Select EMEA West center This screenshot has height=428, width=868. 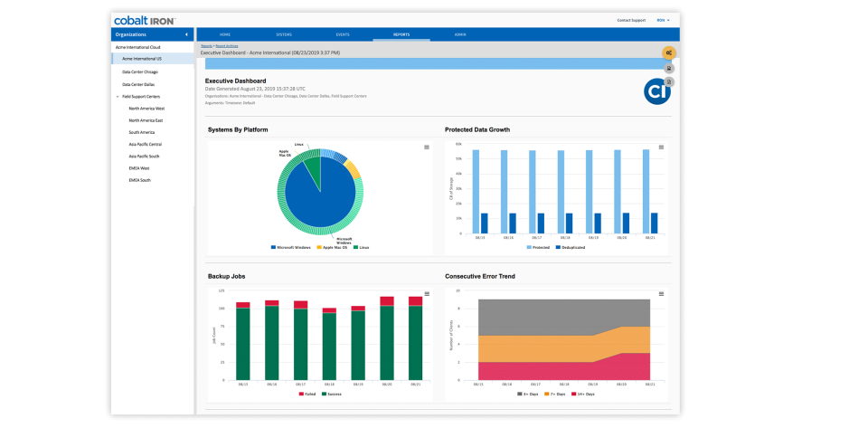139,168
